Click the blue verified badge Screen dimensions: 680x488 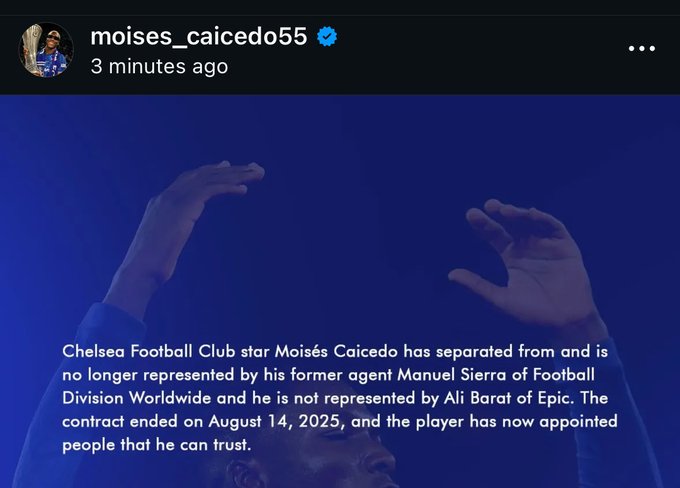pyautogui.click(x=327, y=37)
